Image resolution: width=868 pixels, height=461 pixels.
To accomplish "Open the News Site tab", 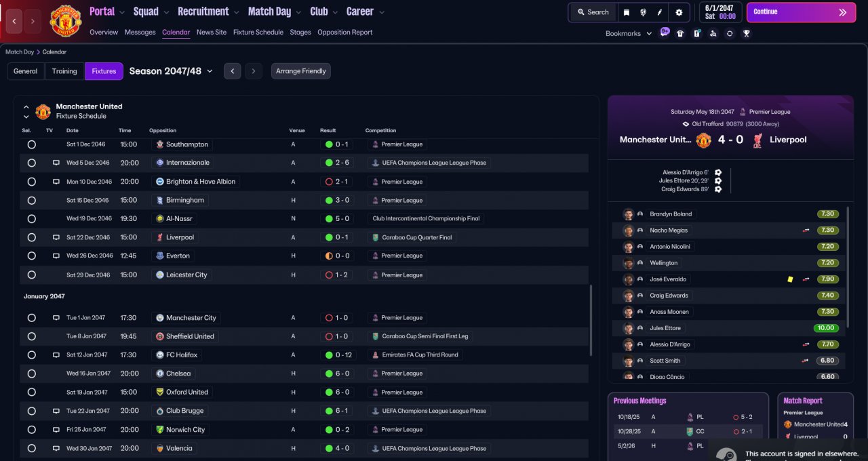I will [212, 33].
